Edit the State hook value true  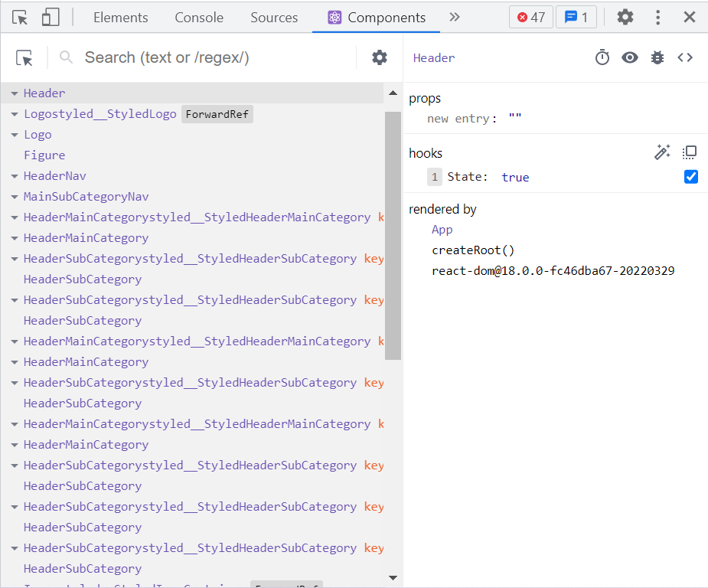(515, 177)
